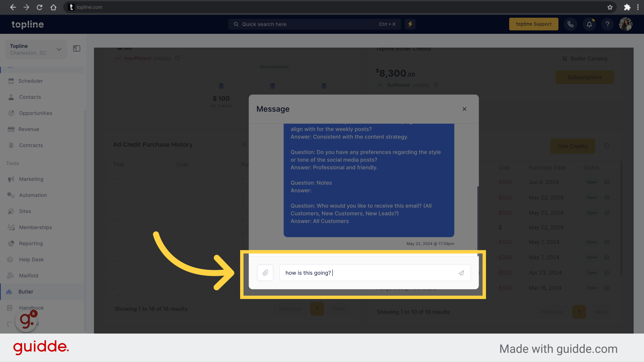This screenshot has width=644, height=362.
Task: Open the red g. badge widget
Action: pyautogui.click(x=26, y=321)
